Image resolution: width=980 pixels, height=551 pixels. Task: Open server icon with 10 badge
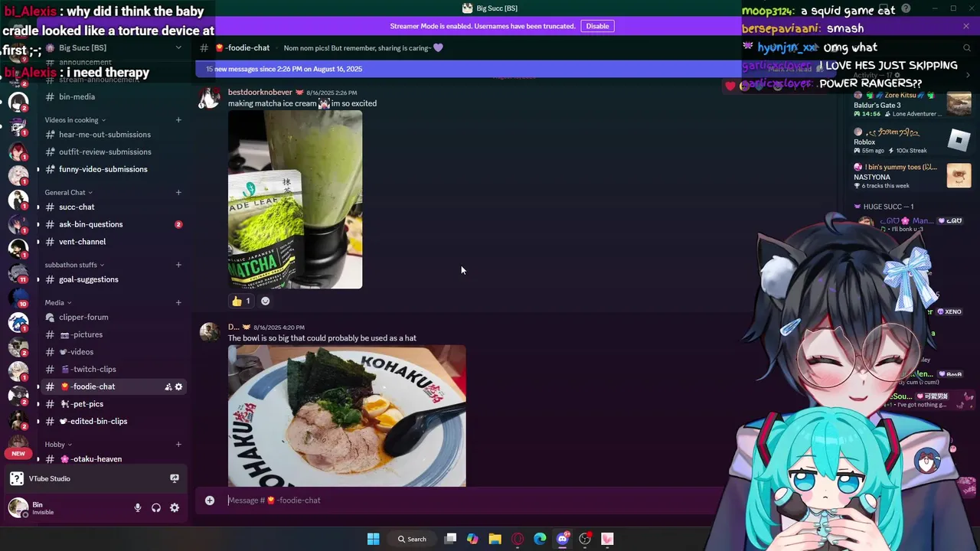tap(18, 298)
